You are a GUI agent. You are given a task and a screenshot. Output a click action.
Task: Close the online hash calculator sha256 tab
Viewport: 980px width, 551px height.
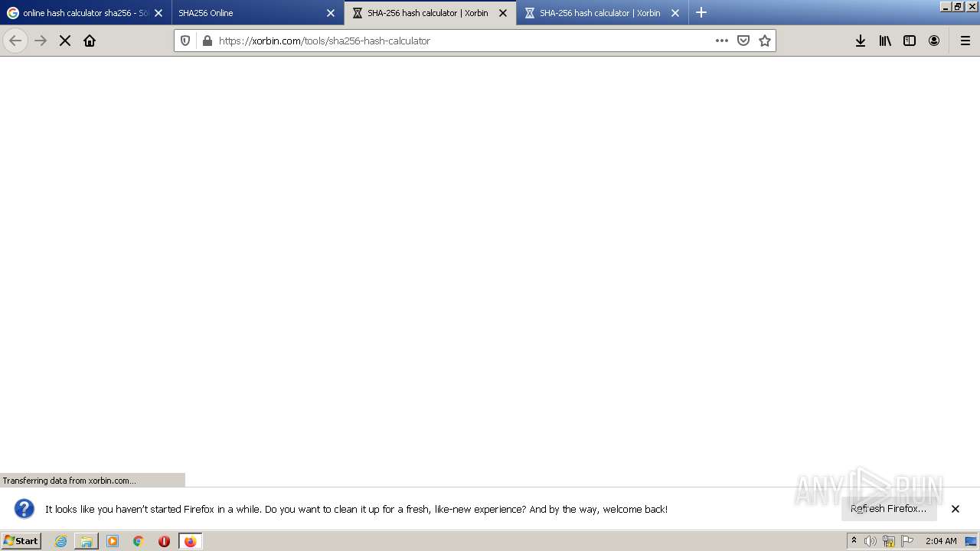coord(158,13)
